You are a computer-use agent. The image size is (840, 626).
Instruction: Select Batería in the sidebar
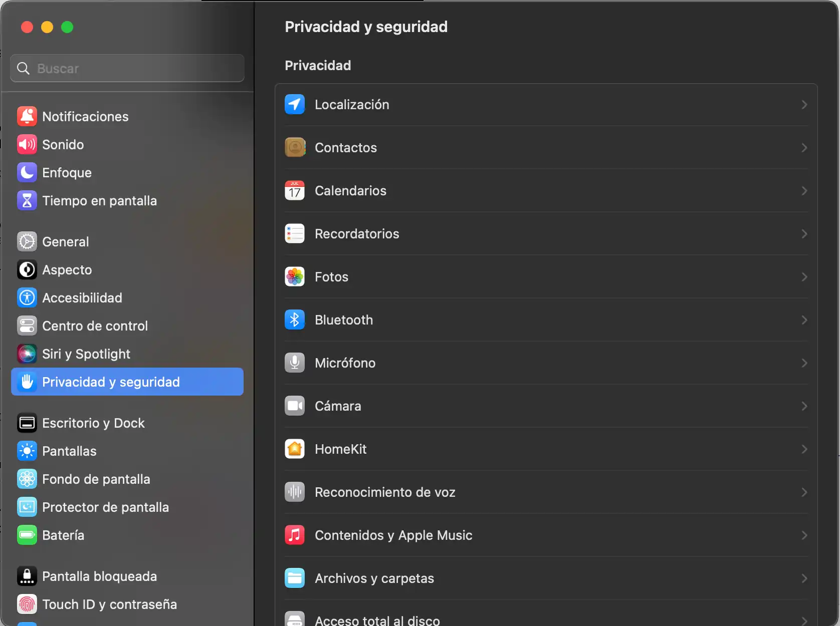coord(63,535)
